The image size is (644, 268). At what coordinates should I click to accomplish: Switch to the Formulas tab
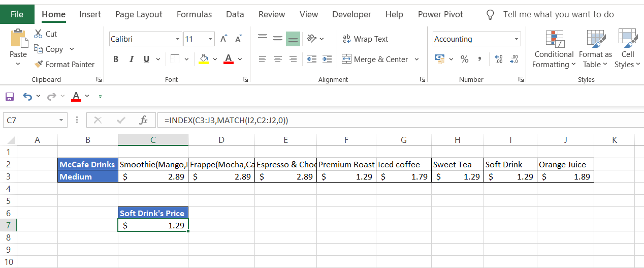[x=194, y=14]
